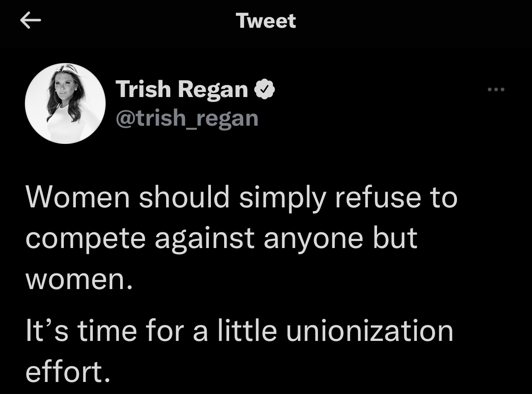Click the word "It's" starting the second paragraph
This screenshot has width=532, height=394.
pyautogui.click(x=47, y=331)
